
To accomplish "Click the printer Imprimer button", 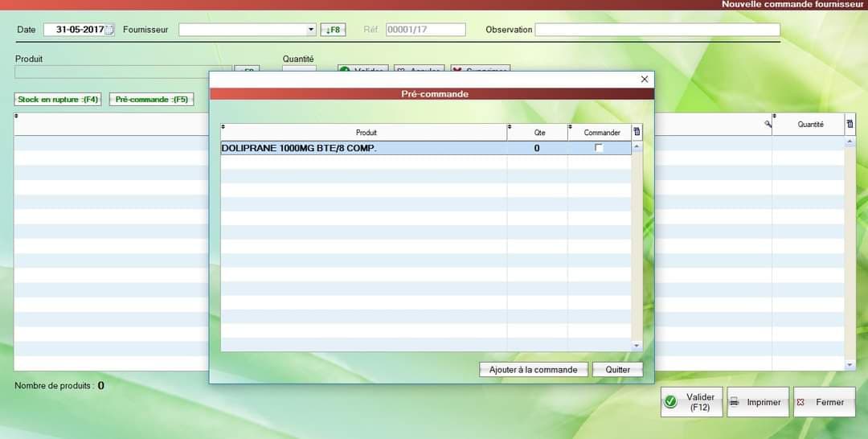I will (758, 402).
